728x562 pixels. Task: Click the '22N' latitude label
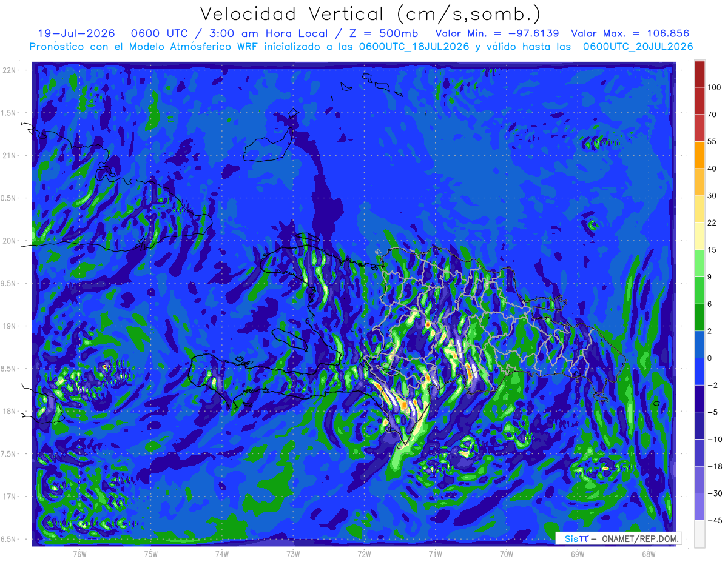(x=10, y=70)
